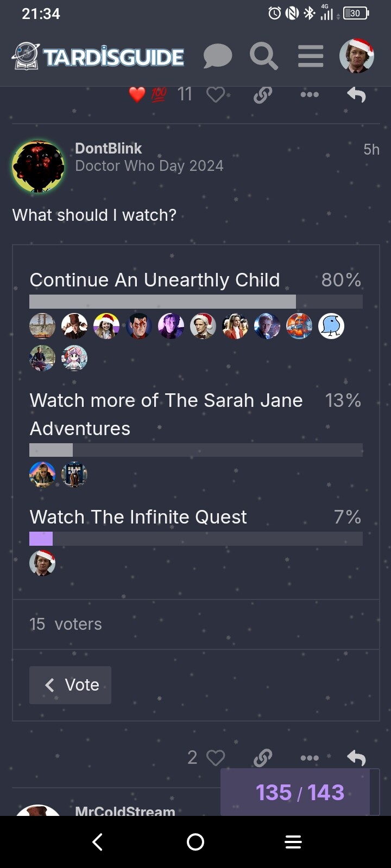Viewport: 391px width, 868px height.
Task: Toggle the heart on the upper post
Action: coord(216,95)
